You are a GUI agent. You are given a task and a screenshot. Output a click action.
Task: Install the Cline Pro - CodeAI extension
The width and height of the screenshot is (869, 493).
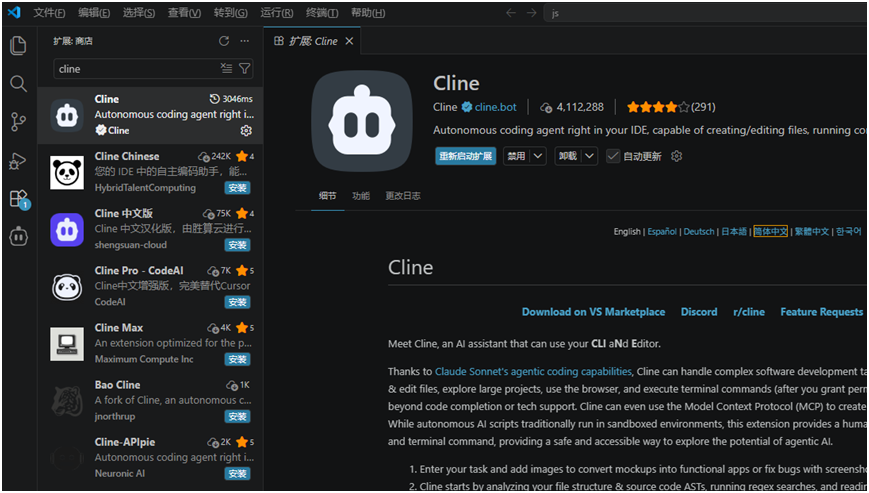tap(237, 302)
